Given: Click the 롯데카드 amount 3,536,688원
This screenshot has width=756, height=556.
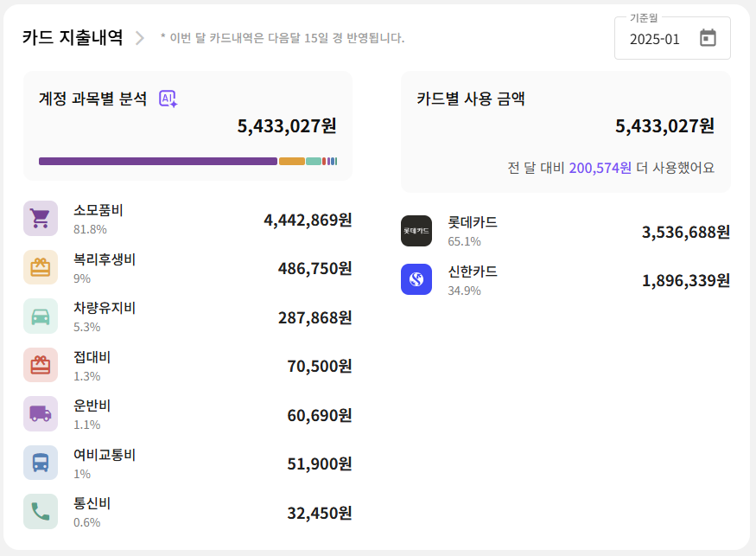Looking at the screenshot, I should [686, 231].
